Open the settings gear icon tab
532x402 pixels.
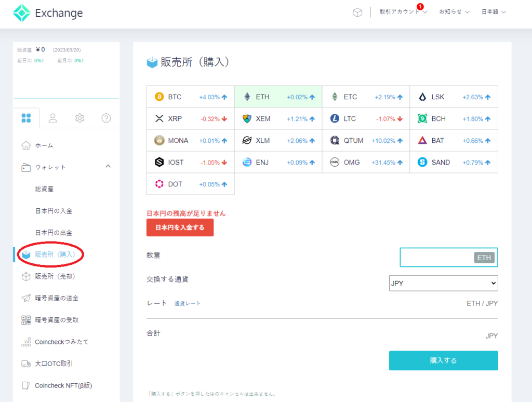79,118
